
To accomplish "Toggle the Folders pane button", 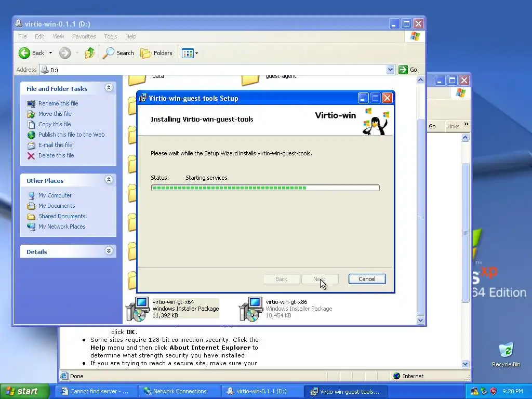I will coord(156,53).
